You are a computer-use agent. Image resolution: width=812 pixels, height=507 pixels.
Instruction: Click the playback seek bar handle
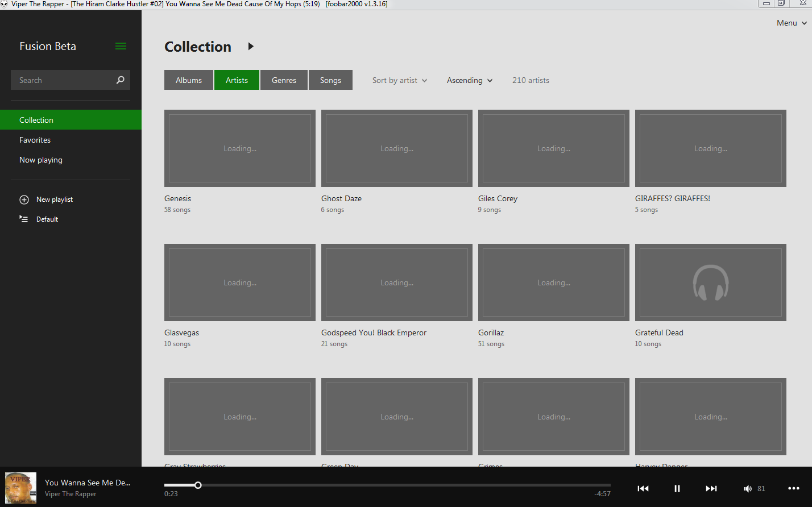tap(198, 485)
